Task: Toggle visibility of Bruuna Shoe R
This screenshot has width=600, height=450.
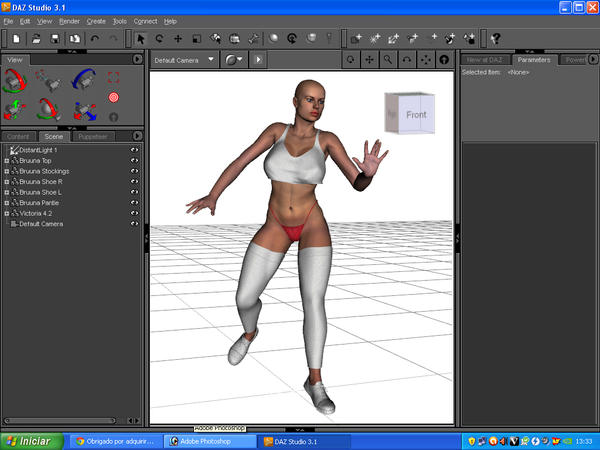Action: tap(134, 182)
